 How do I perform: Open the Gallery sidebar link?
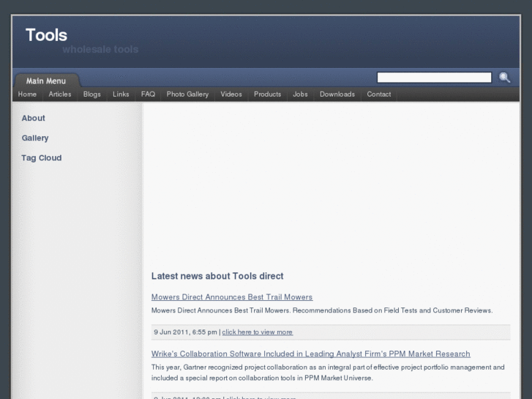click(35, 138)
